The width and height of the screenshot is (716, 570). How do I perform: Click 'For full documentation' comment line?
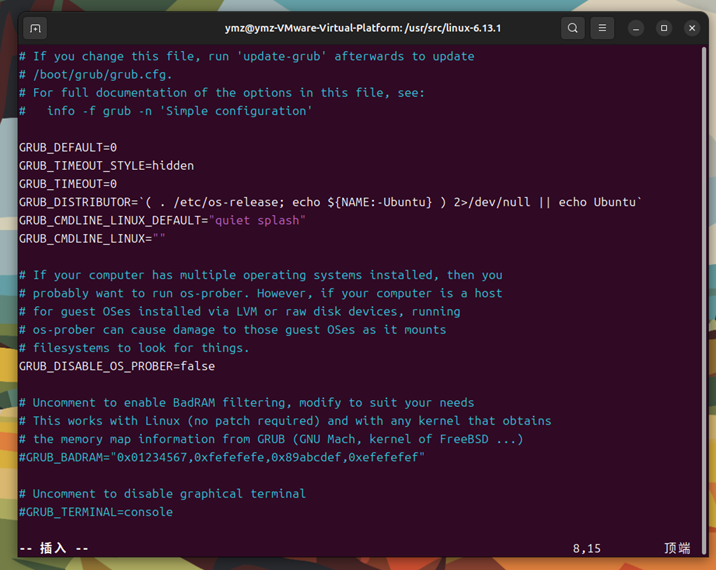coord(222,93)
